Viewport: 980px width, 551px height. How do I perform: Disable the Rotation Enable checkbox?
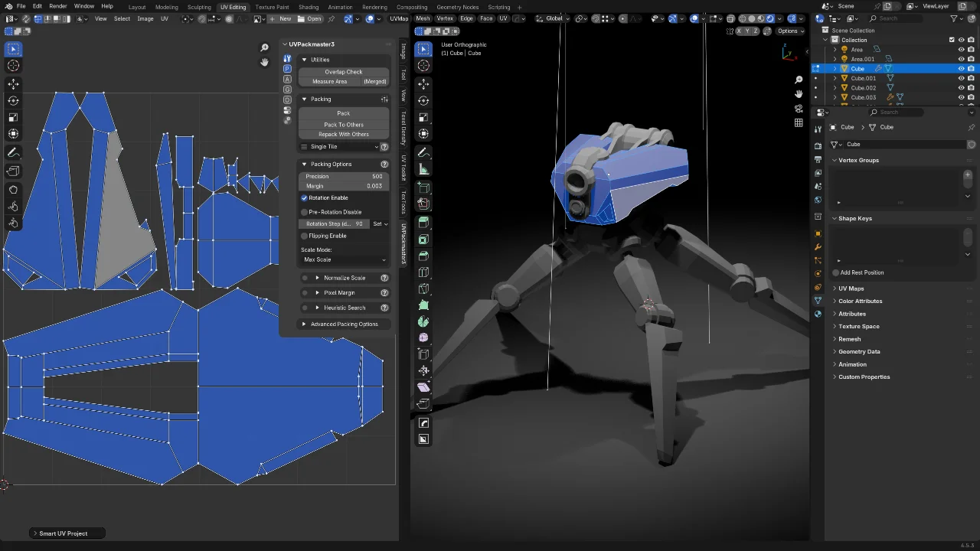pos(304,197)
